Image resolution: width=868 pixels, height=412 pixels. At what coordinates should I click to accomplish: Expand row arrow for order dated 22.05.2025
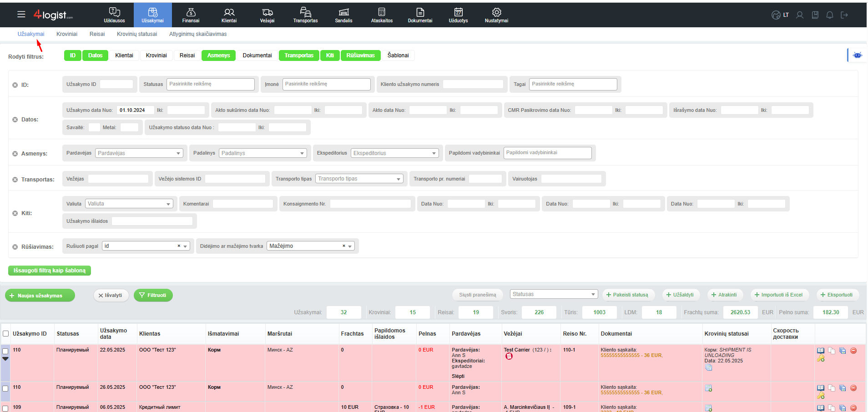(5, 359)
